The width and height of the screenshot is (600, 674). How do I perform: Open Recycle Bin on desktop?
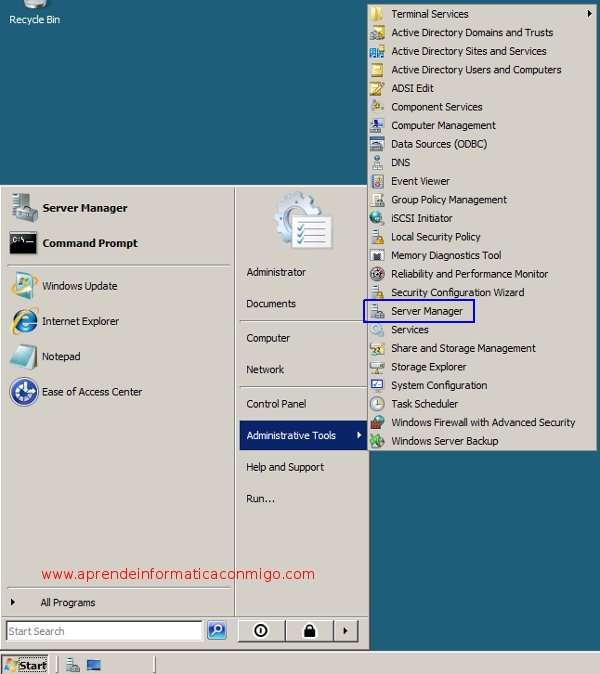(35, 13)
